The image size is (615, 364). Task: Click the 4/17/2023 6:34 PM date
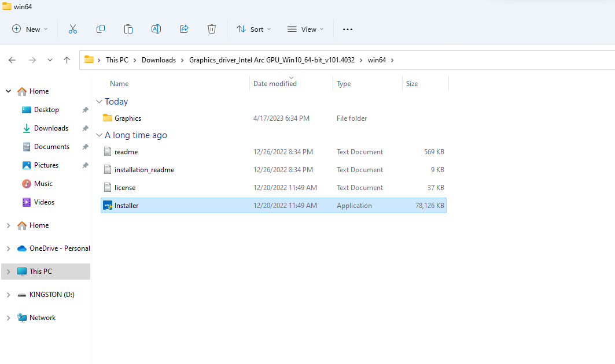tap(281, 118)
